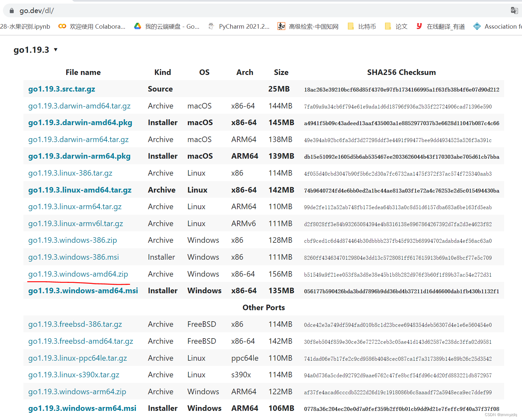Open the Google Drive bookmark
Viewport: 522px width, 420px height.
167,26
